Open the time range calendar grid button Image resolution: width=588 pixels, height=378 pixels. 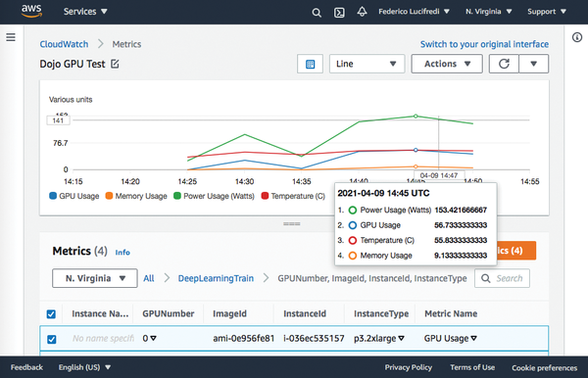tap(310, 64)
